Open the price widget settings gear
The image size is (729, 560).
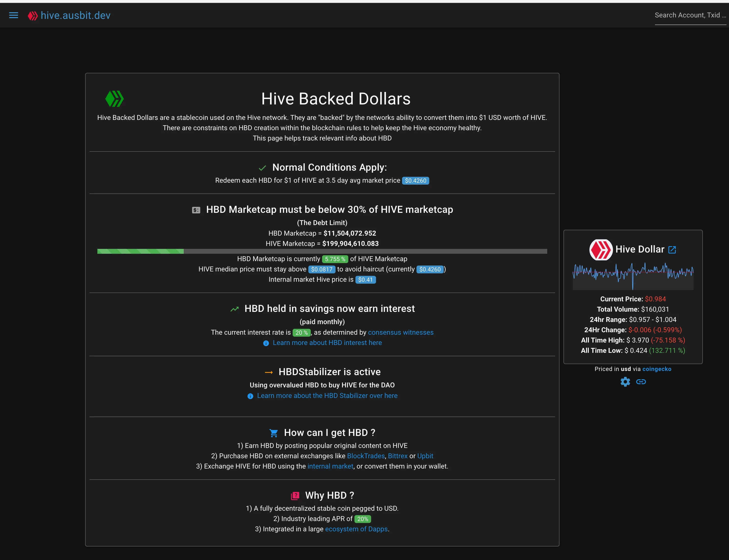click(x=625, y=382)
